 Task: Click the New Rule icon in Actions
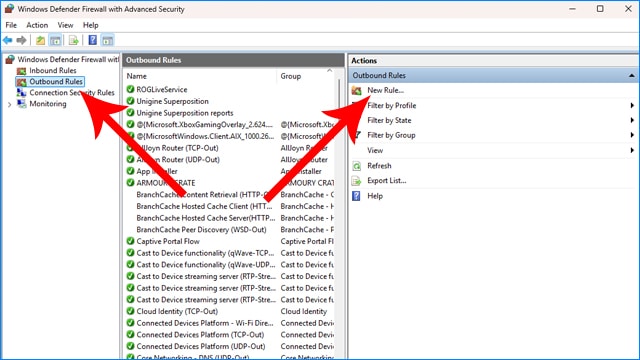pos(356,90)
